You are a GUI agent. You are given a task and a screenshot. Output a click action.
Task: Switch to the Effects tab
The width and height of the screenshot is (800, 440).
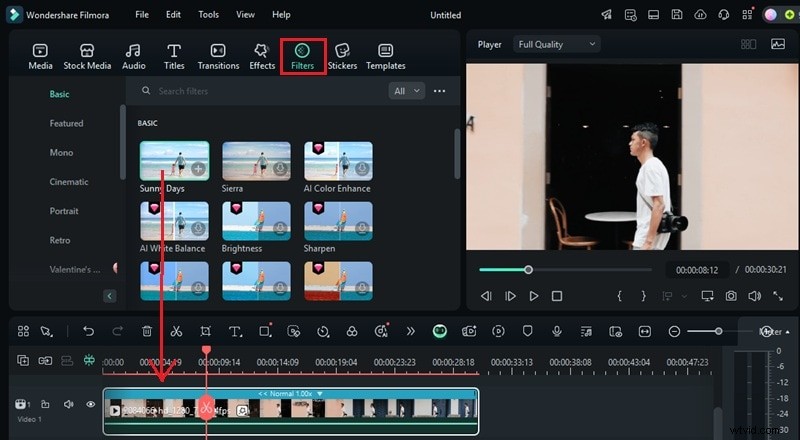(x=262, y=56)
